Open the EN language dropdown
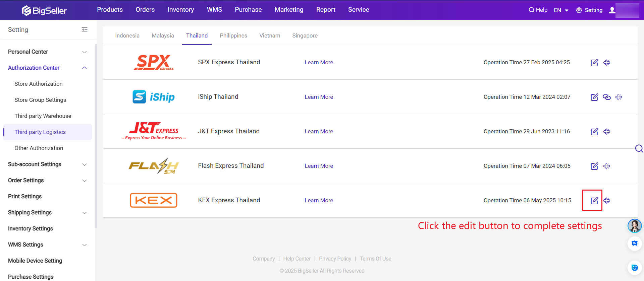 click(x=561, y=10)
